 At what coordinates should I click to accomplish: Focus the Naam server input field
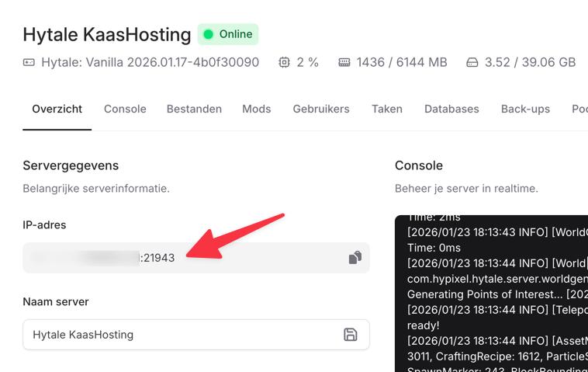coord(178,335)
